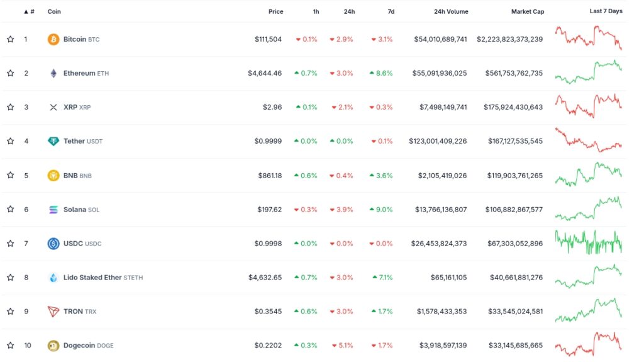The image size is (644, 362).
Task: Sort by the 24h change header
Action: tap(349, 11)
